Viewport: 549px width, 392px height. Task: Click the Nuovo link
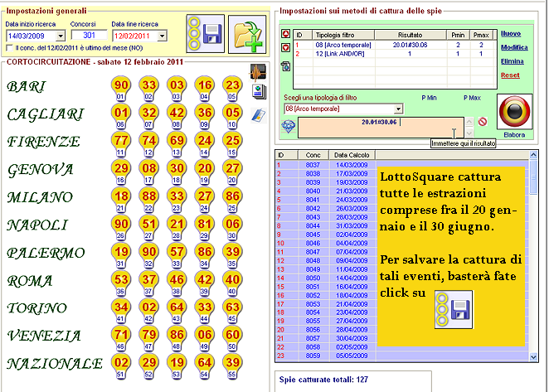tap(512, 33)
